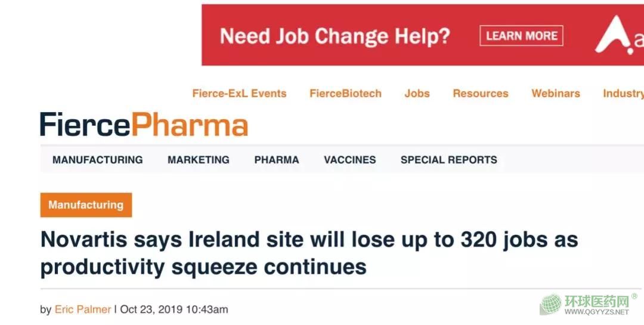
Task: Open the Fierce-ExL Events link
Action: coord(239,94)
